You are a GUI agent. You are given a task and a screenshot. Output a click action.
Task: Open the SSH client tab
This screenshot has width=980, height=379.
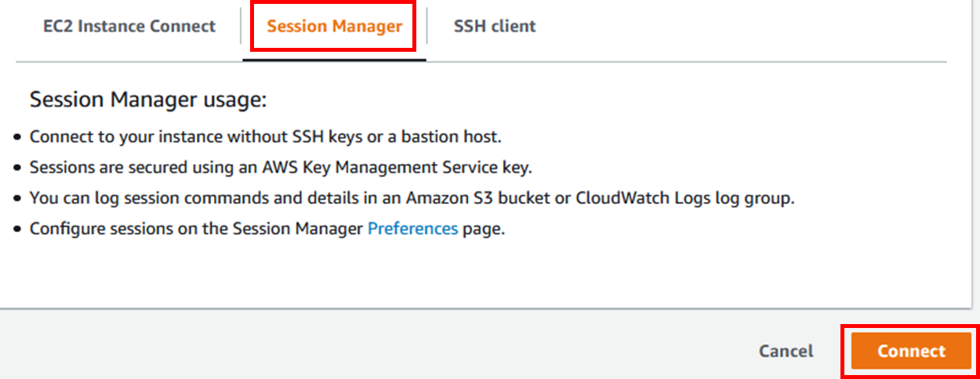495,26
